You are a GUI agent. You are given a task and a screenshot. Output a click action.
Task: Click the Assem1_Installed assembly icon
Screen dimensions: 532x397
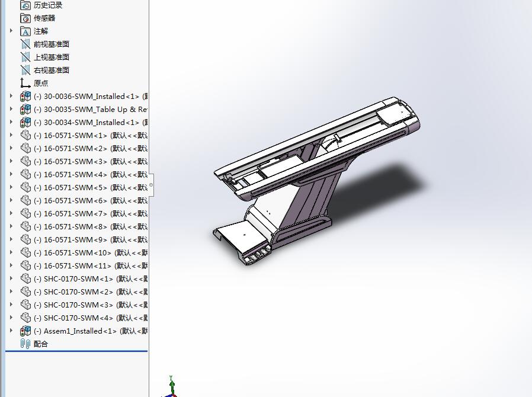click(x=25, y=331)
